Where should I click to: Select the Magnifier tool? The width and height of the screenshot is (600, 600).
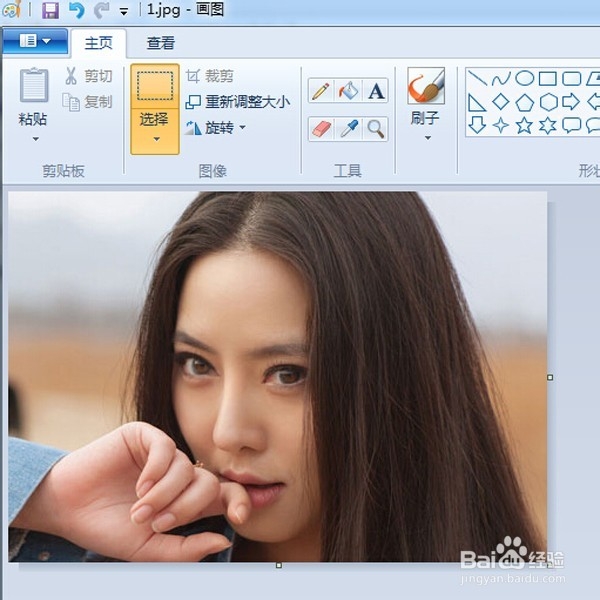376,129
